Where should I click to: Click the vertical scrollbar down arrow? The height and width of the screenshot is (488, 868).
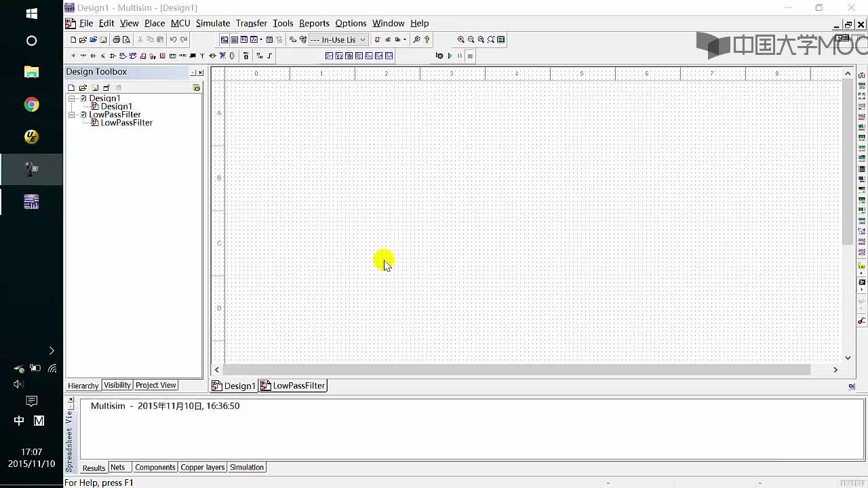[848, 358]
